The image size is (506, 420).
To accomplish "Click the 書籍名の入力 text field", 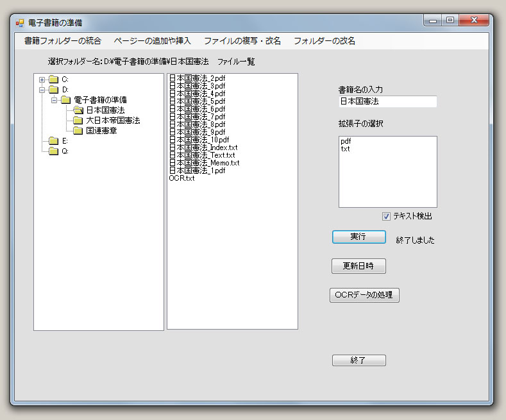I will (x=387, y=101).
